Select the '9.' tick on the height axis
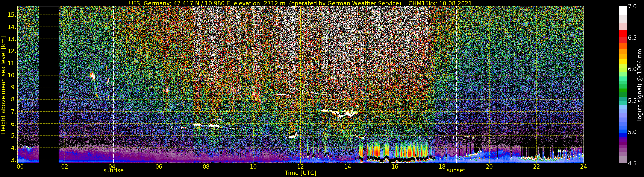This screenshot has height=177, width=644. 13,87
